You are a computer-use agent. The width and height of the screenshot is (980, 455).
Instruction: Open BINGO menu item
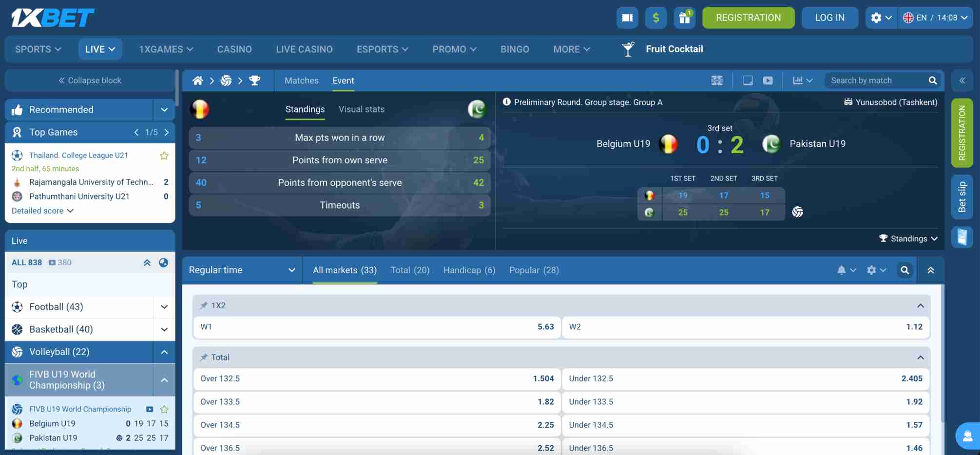515,49
